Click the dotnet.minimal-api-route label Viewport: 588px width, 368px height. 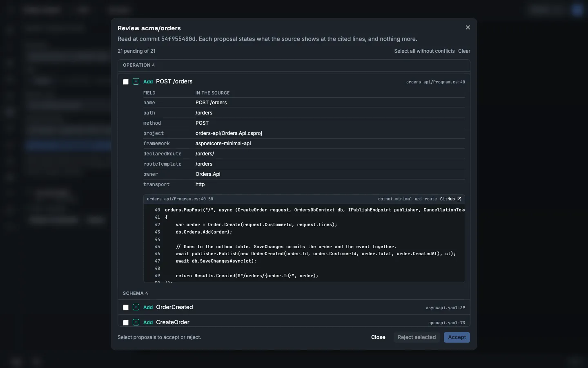pyautogui.click(x=408, y=199)
